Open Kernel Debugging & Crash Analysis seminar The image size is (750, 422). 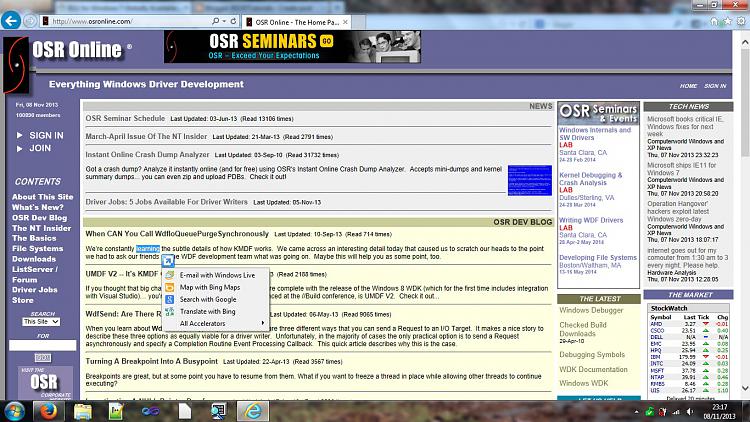[591, 178]
